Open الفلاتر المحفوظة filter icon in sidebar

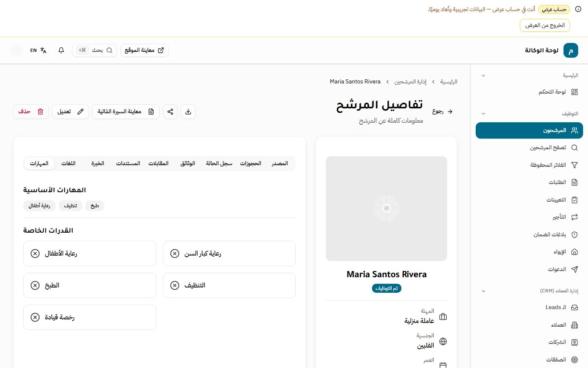(x=575, y=165)
